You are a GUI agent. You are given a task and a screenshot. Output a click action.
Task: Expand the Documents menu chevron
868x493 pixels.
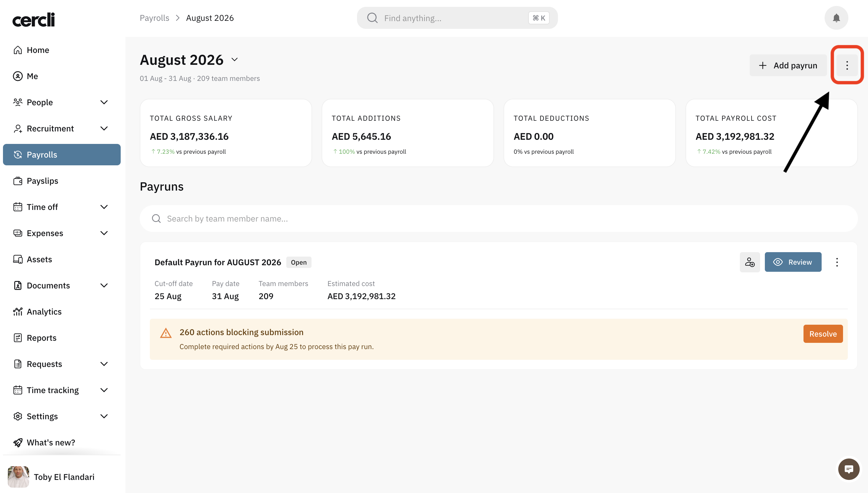coord(104,285)
